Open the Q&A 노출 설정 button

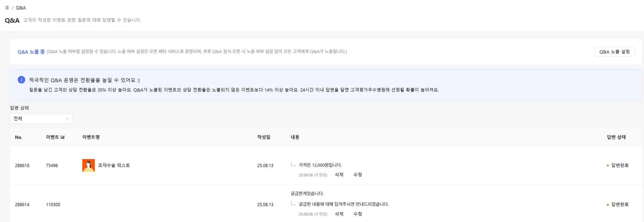[614, 52]
